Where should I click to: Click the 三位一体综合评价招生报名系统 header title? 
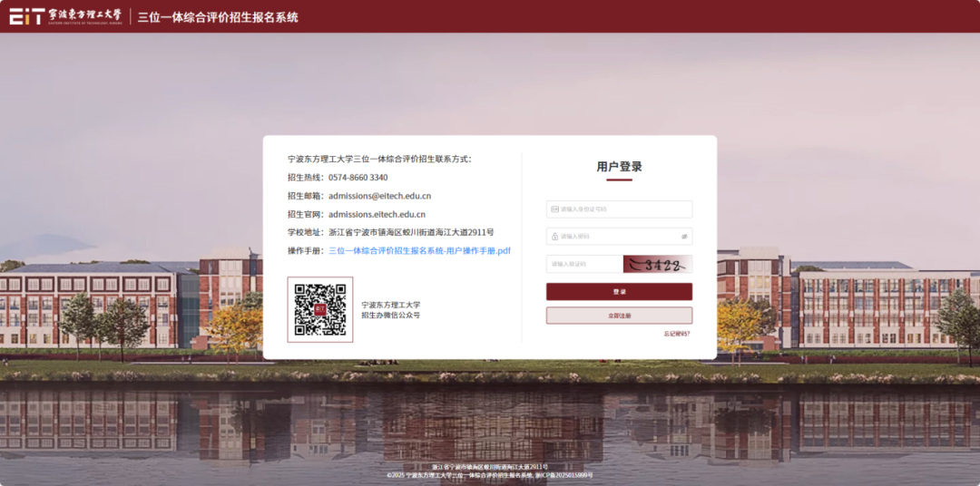218,17
